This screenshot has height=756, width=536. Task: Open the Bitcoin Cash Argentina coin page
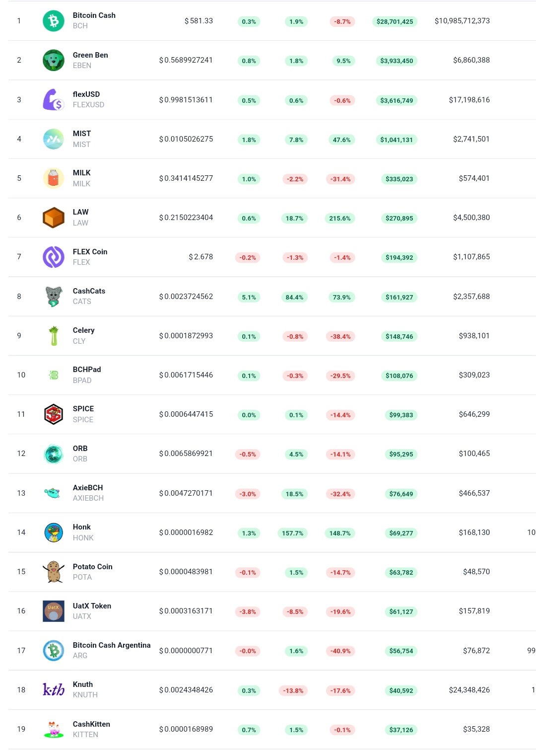[x=112, y=645]
